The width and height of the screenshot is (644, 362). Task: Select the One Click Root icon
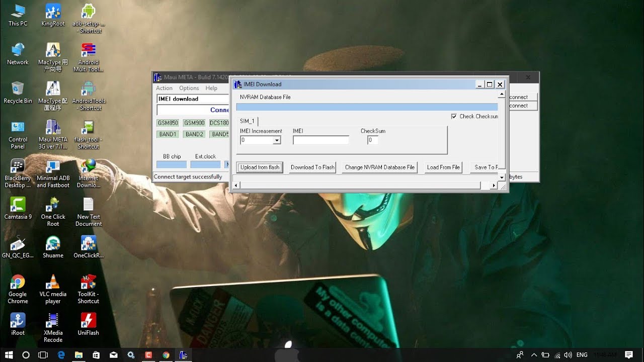pyautogui.click(x=53, y=212)
